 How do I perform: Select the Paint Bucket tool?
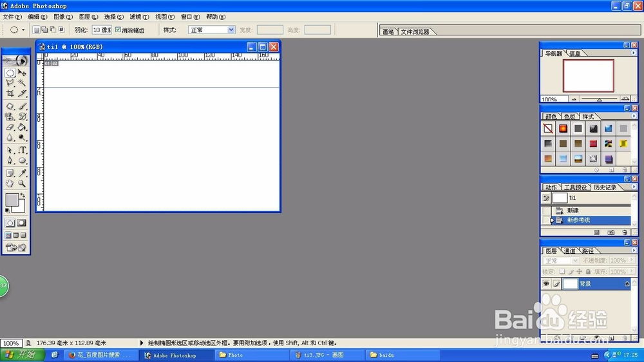tap(22, 128)
